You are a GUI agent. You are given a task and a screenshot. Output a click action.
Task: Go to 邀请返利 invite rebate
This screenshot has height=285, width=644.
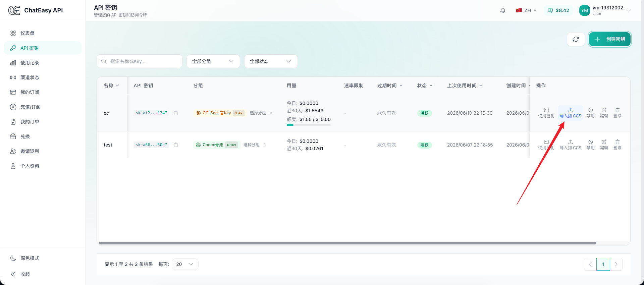point(43,151)
